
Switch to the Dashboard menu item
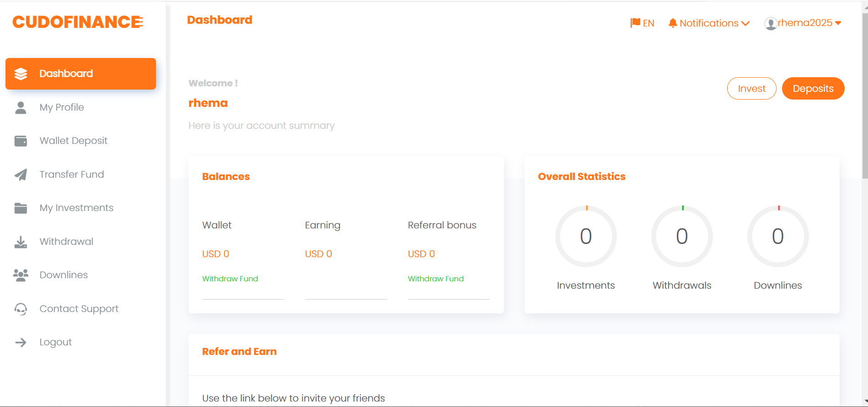coord(66,73)
